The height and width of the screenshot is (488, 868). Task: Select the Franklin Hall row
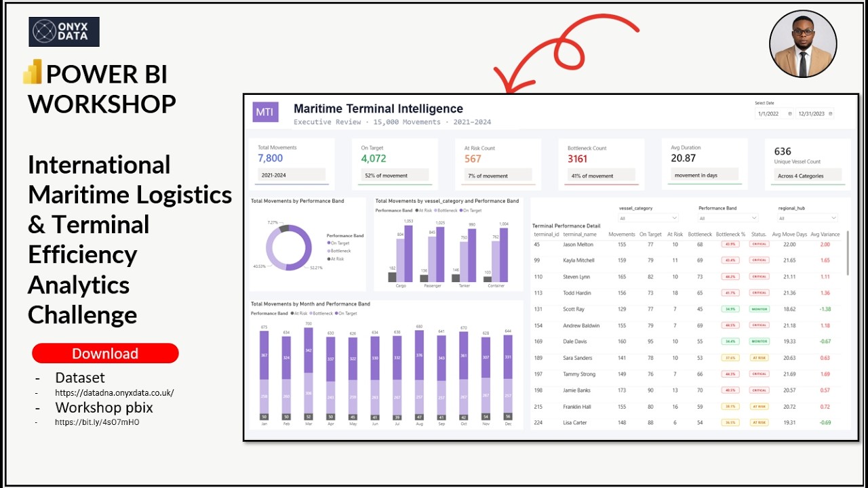coord(688,407)
